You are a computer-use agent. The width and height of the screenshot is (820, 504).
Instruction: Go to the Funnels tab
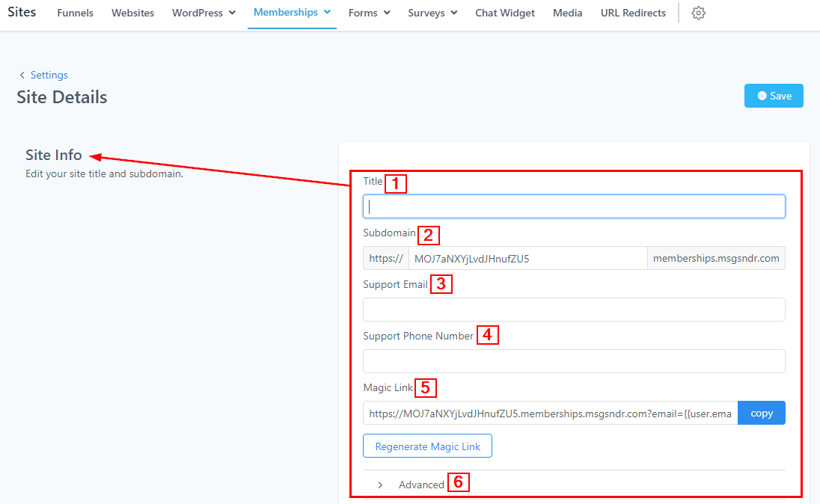coord(75,13)
